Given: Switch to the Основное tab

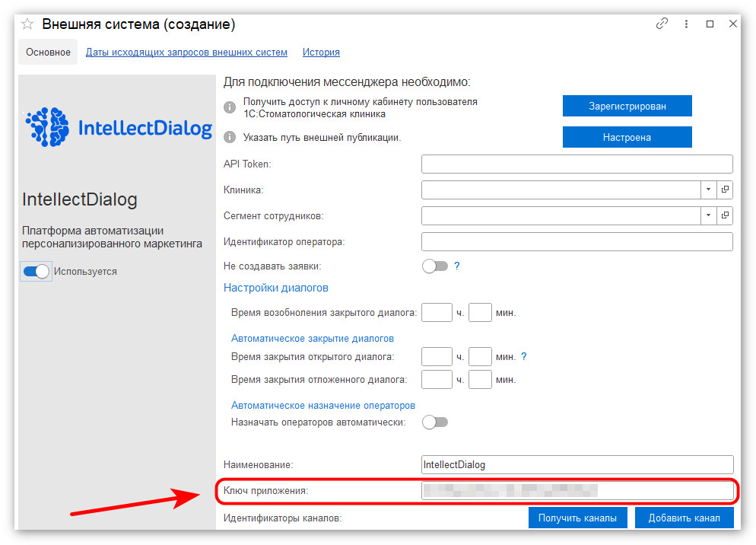Looking at the screenshot, I should click(x=48, y=52).
